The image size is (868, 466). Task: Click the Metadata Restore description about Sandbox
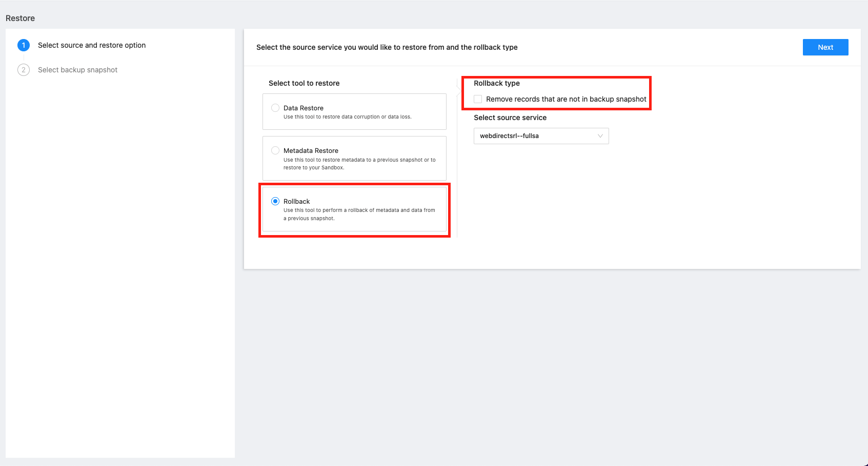pyautogui.click(x=359, y=164)
